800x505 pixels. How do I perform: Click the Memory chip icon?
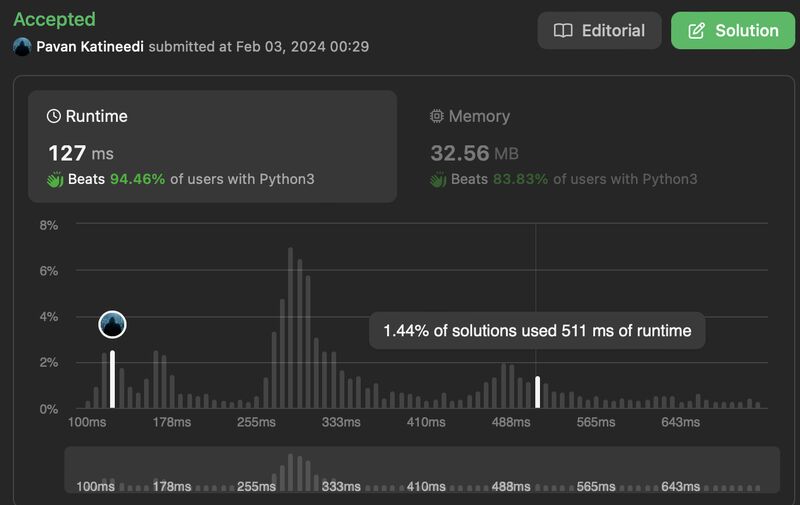pyautogui.click(x=437, y=116)
